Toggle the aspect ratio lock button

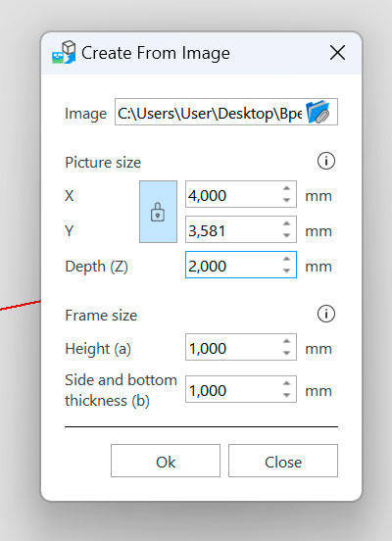[158, 212]
